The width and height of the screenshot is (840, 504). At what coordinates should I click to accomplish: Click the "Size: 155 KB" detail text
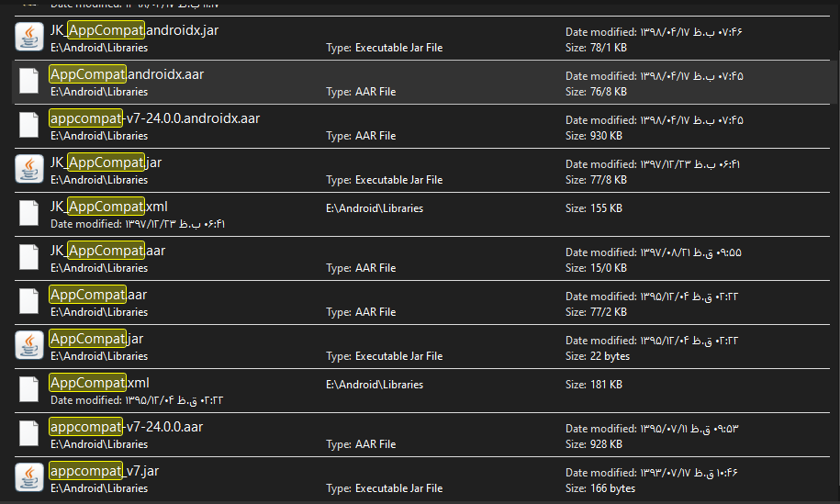click(x=593, y=208)
